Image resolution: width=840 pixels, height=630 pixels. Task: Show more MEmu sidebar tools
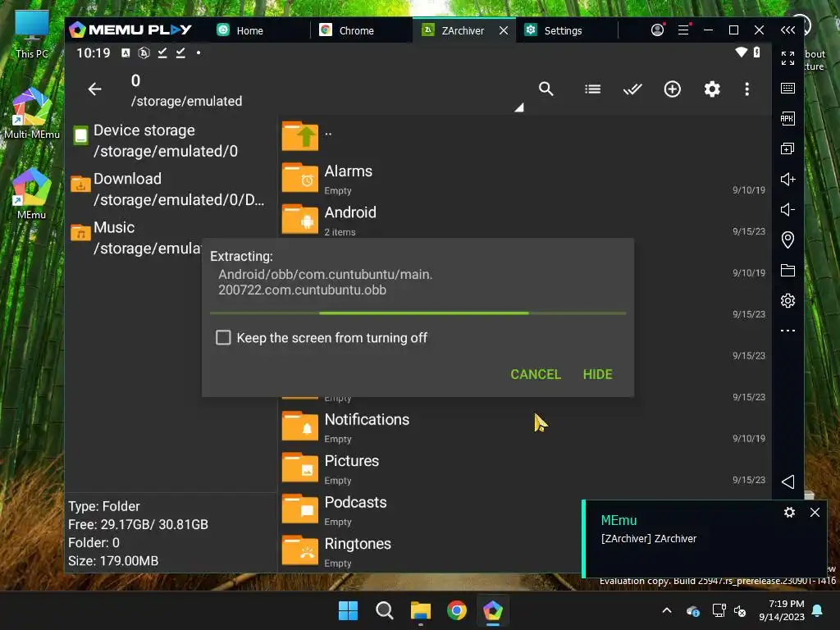(787, 331)
